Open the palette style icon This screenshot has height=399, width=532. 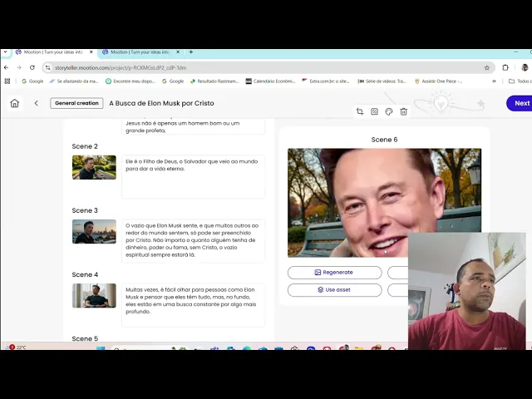tap(389, 111)
